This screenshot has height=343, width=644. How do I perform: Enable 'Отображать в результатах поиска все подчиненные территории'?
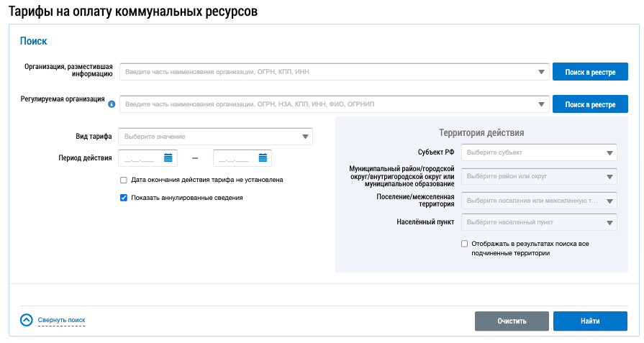pos(465,244)
